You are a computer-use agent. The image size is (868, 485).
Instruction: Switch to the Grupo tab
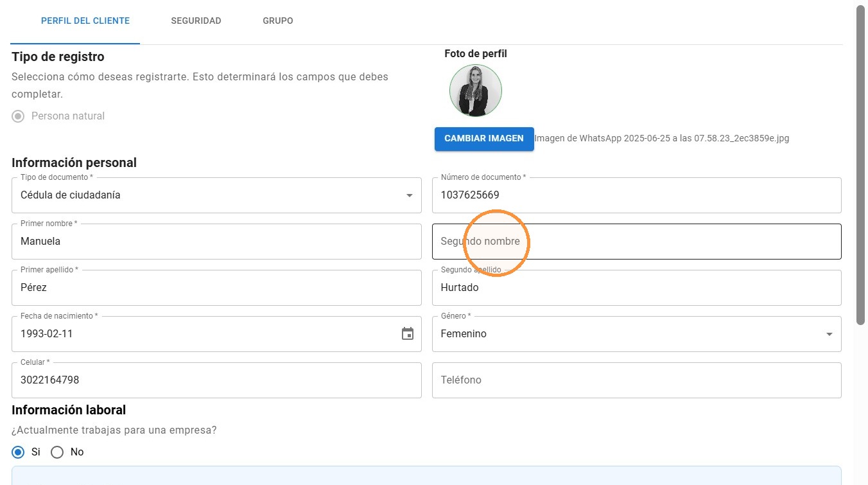pyautogui.click(x=278, y=21)
